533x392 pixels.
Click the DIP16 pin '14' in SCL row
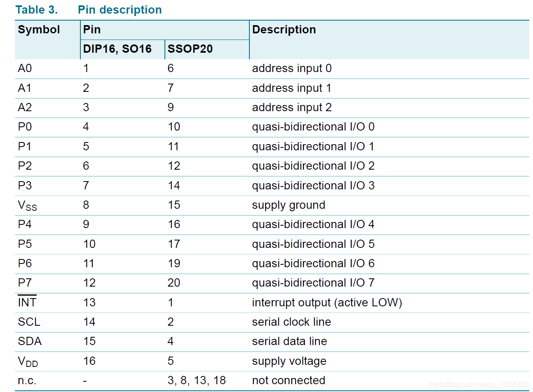coord(89,322)
